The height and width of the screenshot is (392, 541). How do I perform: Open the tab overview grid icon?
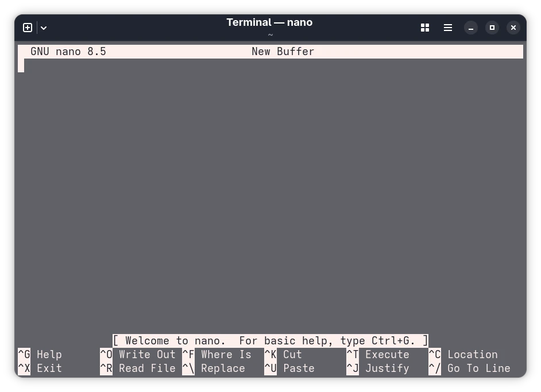coord(425,28)
